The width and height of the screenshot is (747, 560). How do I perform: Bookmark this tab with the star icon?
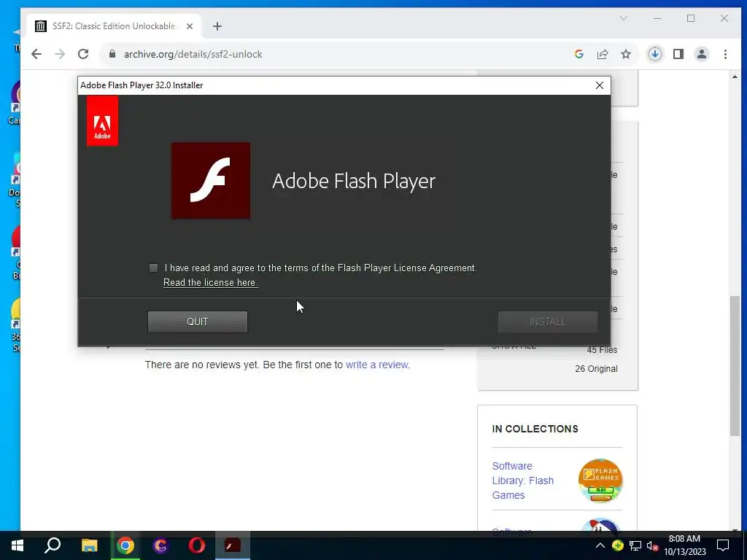pos(626,54)
